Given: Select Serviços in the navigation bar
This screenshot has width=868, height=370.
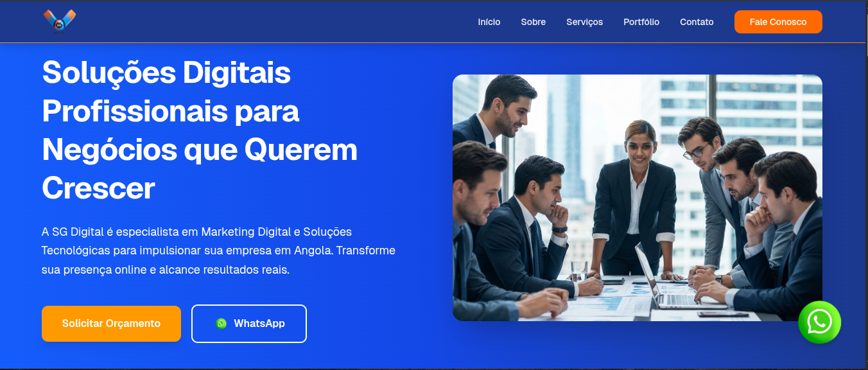Looking at the screenshot, I should [x=585, y=22].
